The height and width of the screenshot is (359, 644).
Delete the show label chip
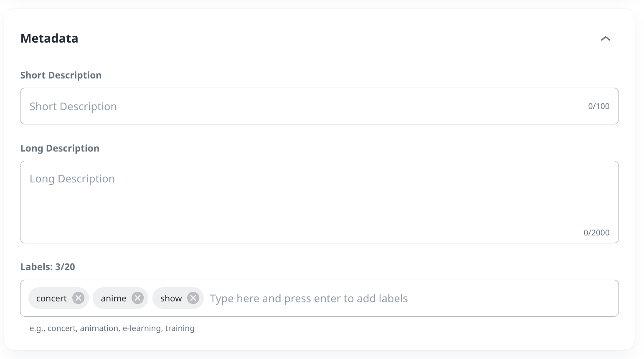coord(193,298)
